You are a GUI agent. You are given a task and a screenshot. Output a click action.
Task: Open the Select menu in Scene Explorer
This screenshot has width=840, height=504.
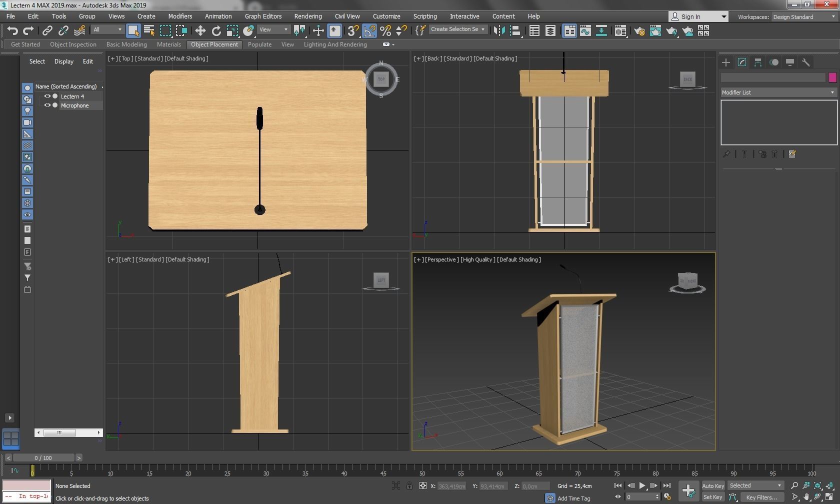[37, 61]
